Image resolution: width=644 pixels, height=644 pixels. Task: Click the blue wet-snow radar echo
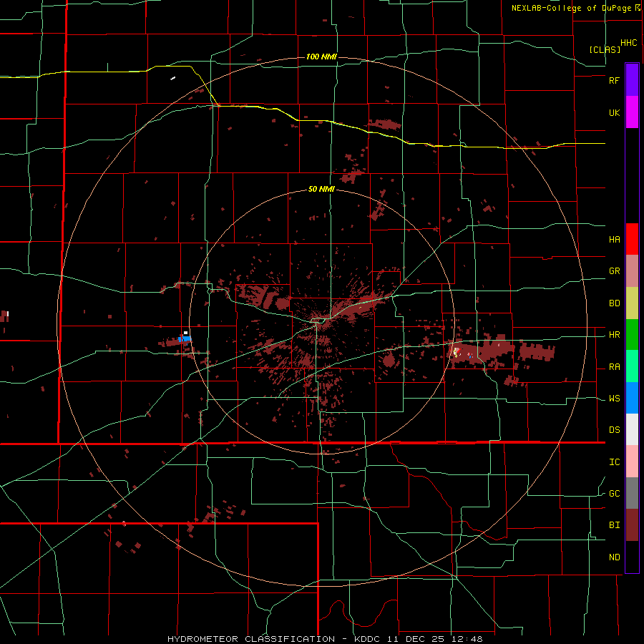(185, 339)
